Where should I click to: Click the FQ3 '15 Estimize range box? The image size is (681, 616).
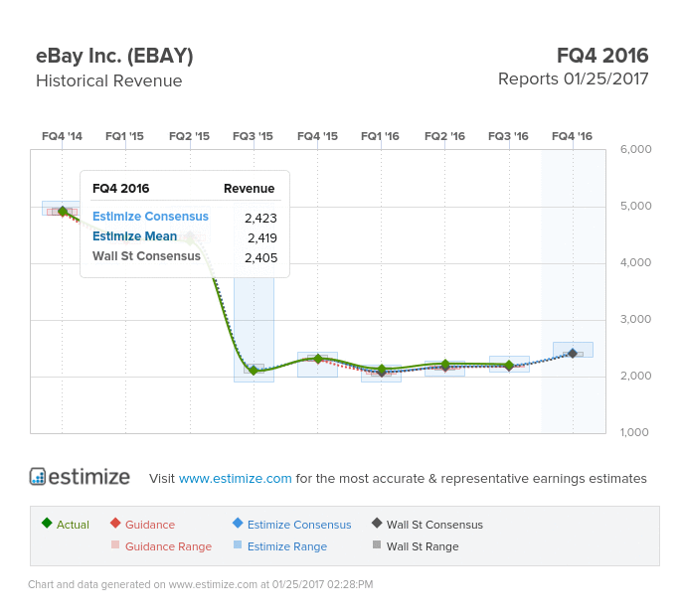point(255,330)
